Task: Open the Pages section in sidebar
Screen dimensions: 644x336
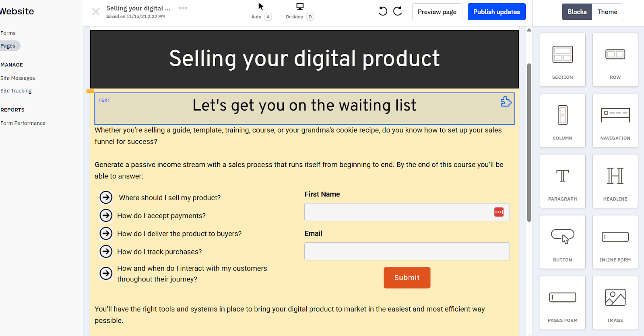Action: (7, 45)
